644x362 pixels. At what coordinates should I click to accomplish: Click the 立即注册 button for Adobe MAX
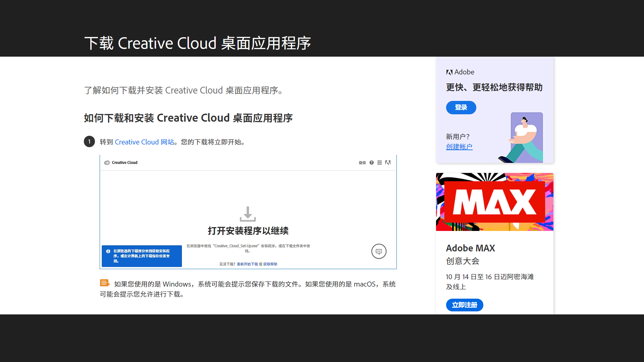[464, 305]
